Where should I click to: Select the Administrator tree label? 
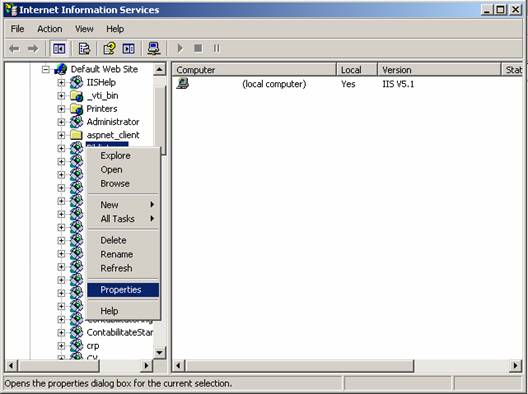click(x=113, y=122)
